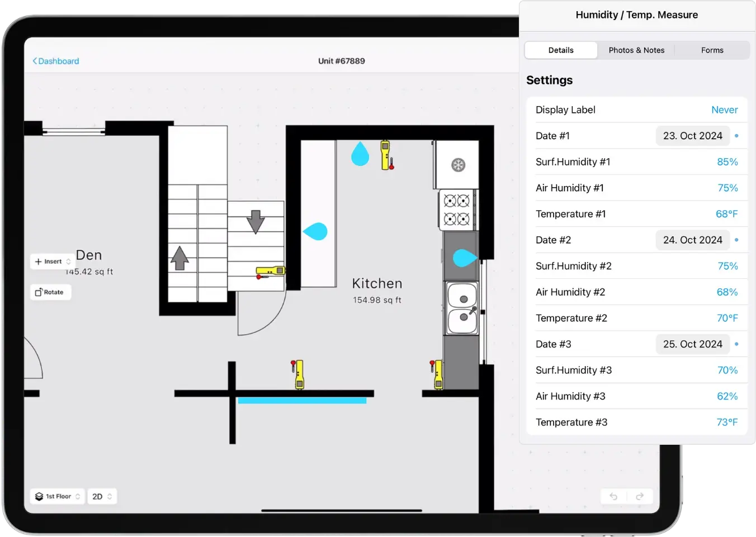Viewport: 756px width, 537px height.
Task: Click the Redo arrow icon
Action: tap(640, 496)
